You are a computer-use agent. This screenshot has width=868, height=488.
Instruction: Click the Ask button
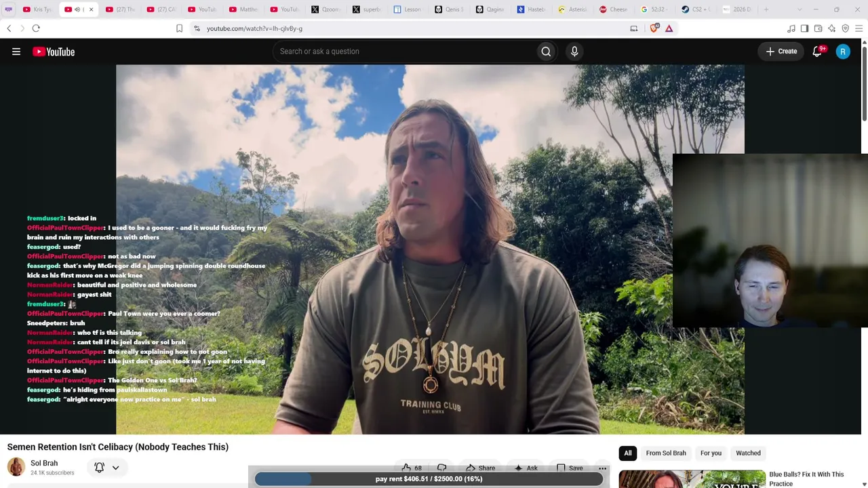pyautogui.click(x=526, y=468)
